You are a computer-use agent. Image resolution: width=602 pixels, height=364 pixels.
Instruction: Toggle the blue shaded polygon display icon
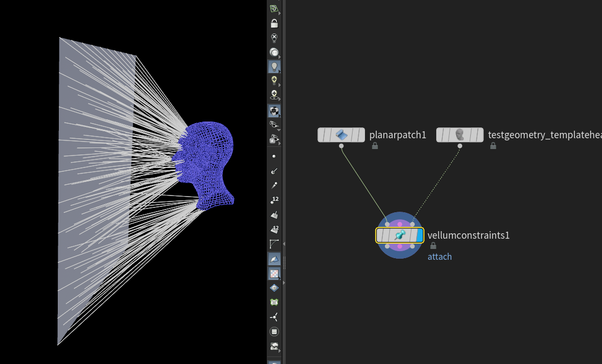pos(274,259)
